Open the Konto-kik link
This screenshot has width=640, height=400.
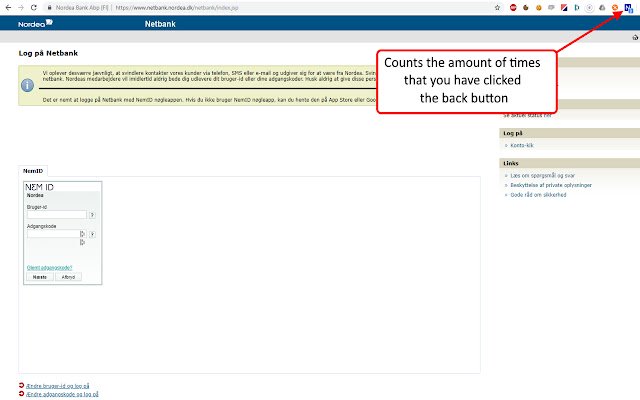tap(522, 145)
